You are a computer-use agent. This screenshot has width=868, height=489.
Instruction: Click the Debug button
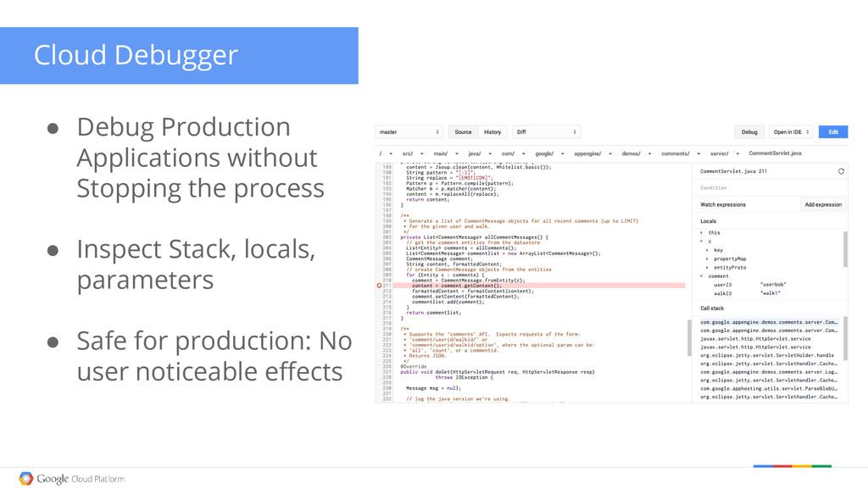click(x=749, y=132)
